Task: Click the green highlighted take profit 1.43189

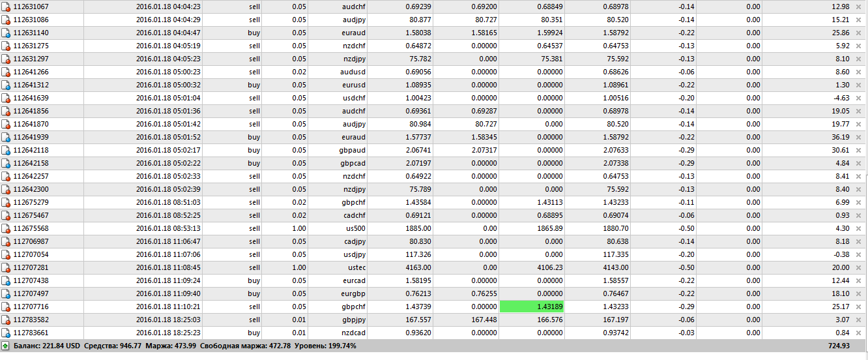Action: [x=532, y=307]
